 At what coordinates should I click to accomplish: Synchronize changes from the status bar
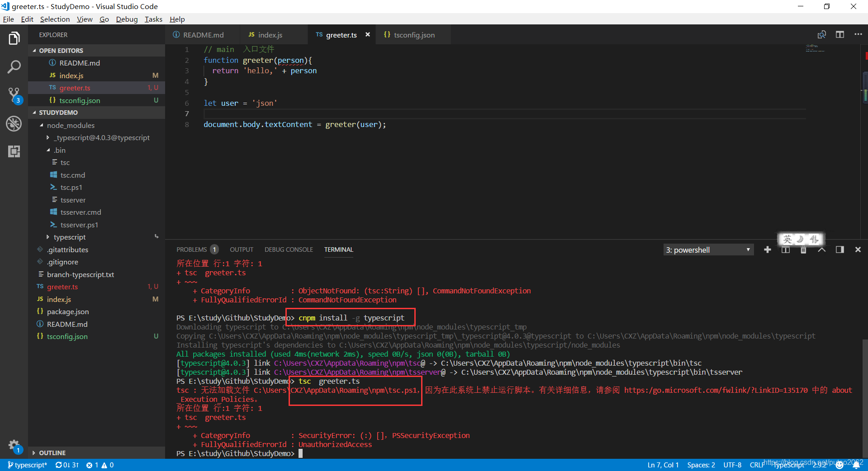[x=67, y=465]
